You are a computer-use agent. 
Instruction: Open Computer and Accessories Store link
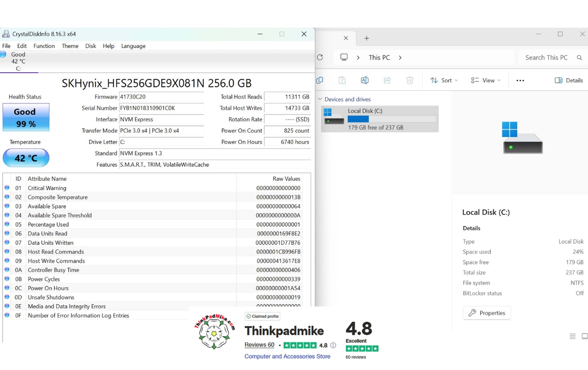pos(287,356)
